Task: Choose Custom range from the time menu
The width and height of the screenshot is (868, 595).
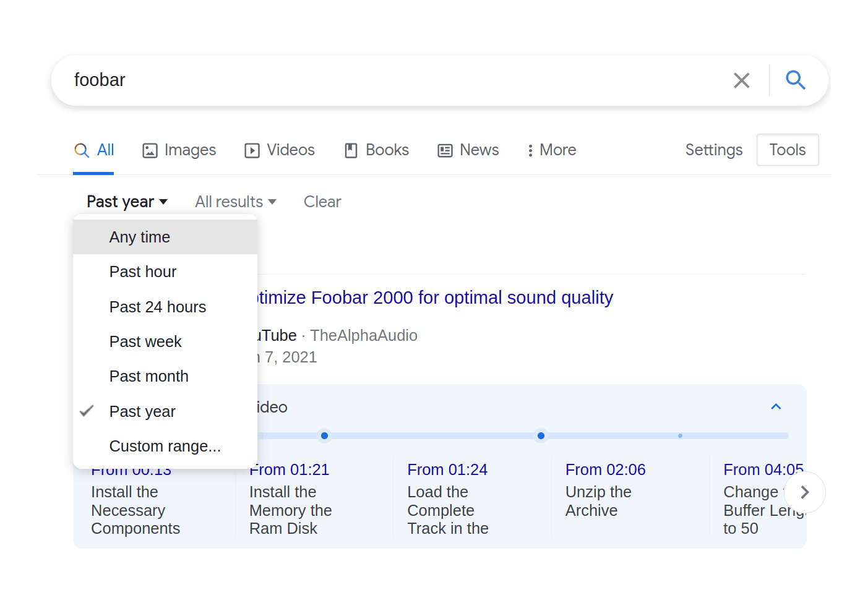Action: click(165, 445)
